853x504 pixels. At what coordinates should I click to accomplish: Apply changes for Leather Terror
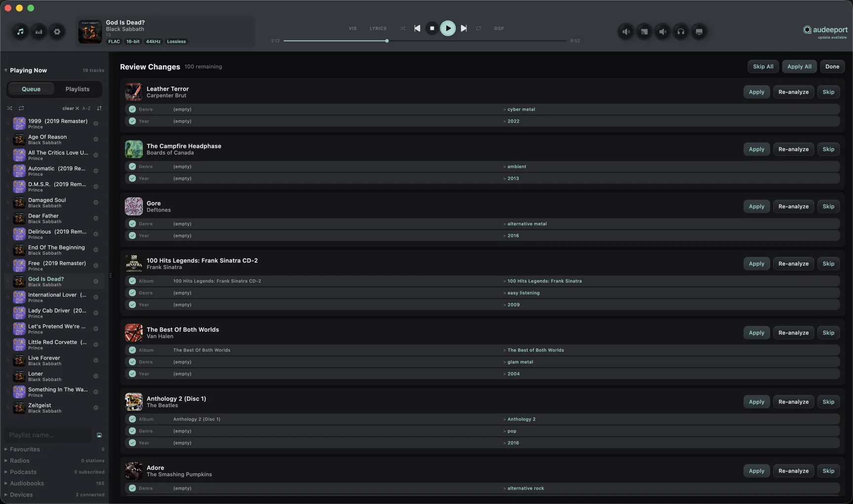tap(756, 92)
